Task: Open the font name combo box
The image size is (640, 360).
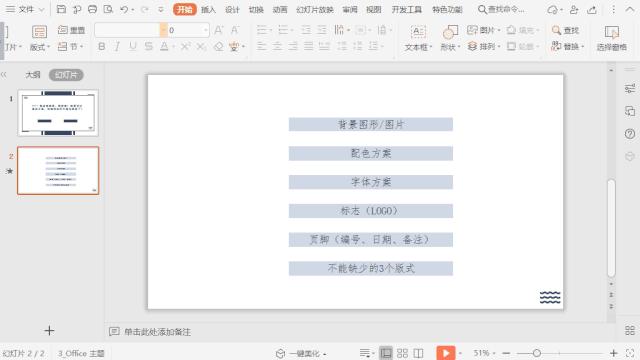Action: 131,30
